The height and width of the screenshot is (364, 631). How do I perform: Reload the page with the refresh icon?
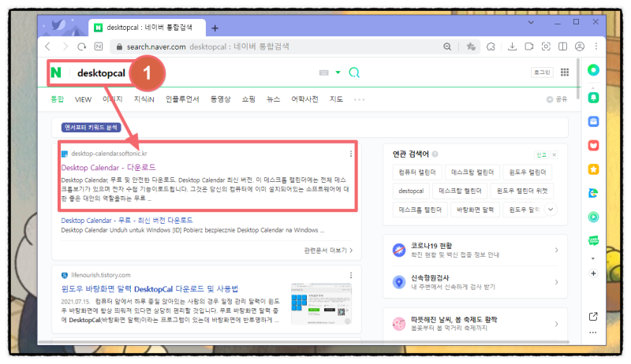click(x=82, y=46)
